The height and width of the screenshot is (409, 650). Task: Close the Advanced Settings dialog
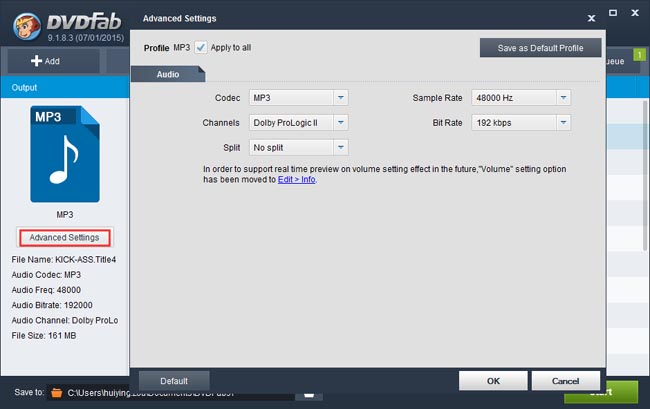click(x=587, y=18)
